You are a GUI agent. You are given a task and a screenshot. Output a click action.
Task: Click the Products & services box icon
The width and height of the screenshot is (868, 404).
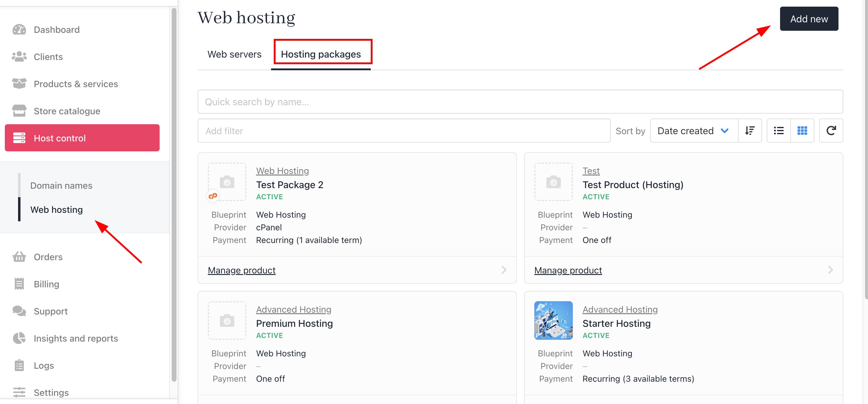point(19,84)
